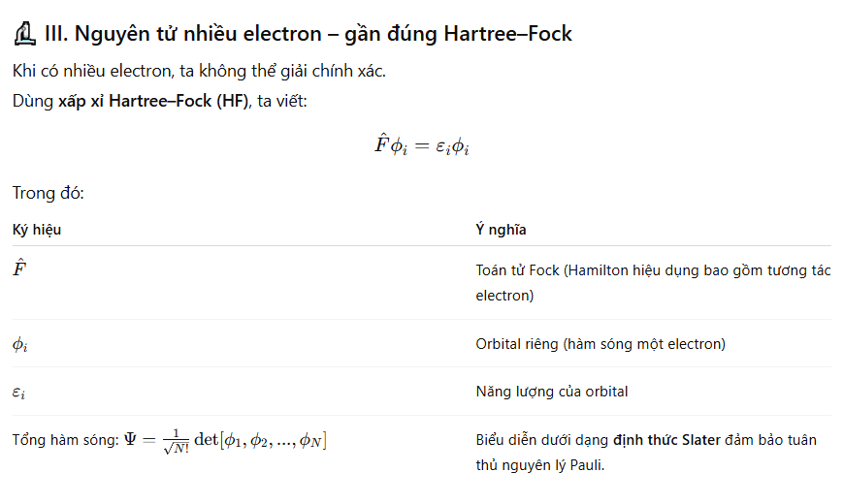This screenshot has width=844, height=504.
Task: Click the 'Ý nghĩa' column header
Action: tap(501, 230)
